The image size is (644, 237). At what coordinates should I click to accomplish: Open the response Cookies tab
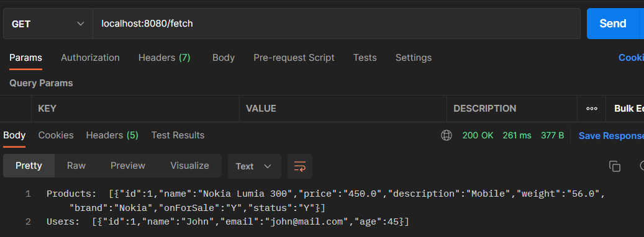[56, 135]
